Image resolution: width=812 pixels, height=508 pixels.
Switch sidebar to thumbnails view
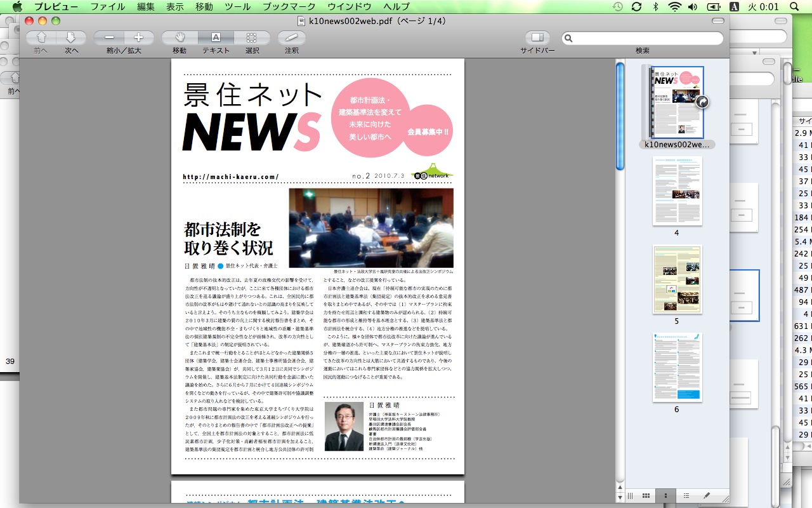tap(665, 495)
